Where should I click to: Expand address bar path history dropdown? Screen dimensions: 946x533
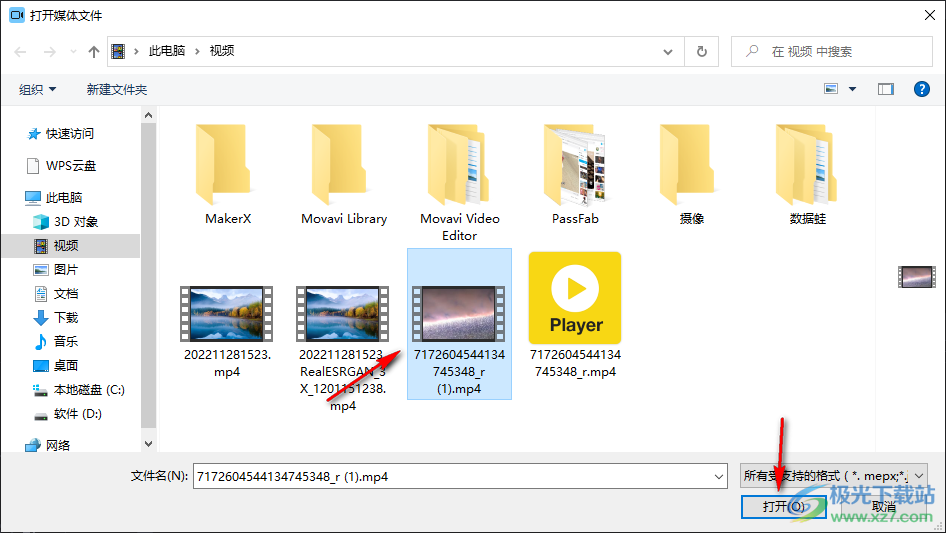(x=669, y=51)
